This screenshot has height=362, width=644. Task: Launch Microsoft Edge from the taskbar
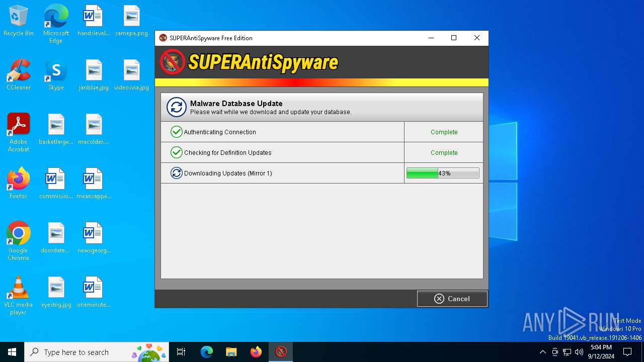tap(207, 352)
